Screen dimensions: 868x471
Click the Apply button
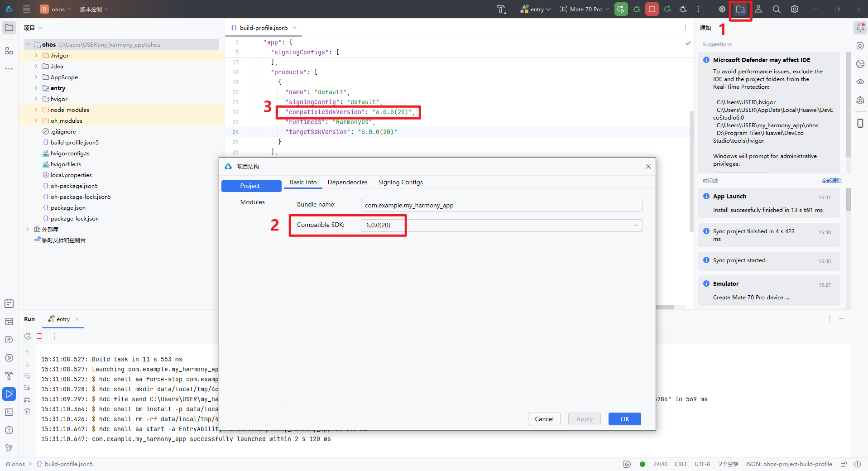click(584, 419)
